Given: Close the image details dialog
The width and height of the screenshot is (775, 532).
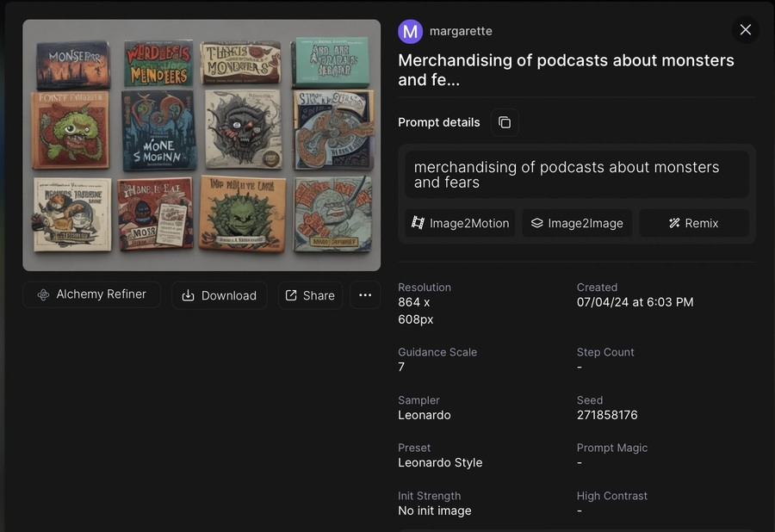Looking at the screenshot, I should click(x=746, y=30).
